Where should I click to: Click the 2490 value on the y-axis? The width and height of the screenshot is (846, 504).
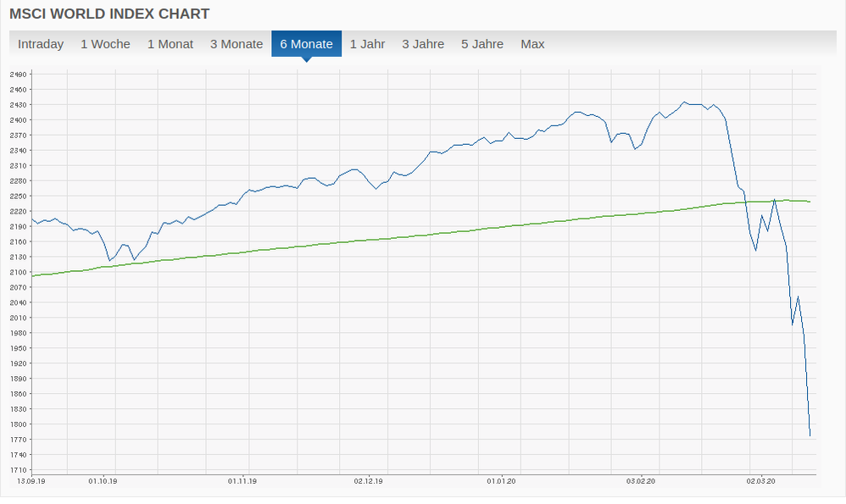[x=19, y=75]
